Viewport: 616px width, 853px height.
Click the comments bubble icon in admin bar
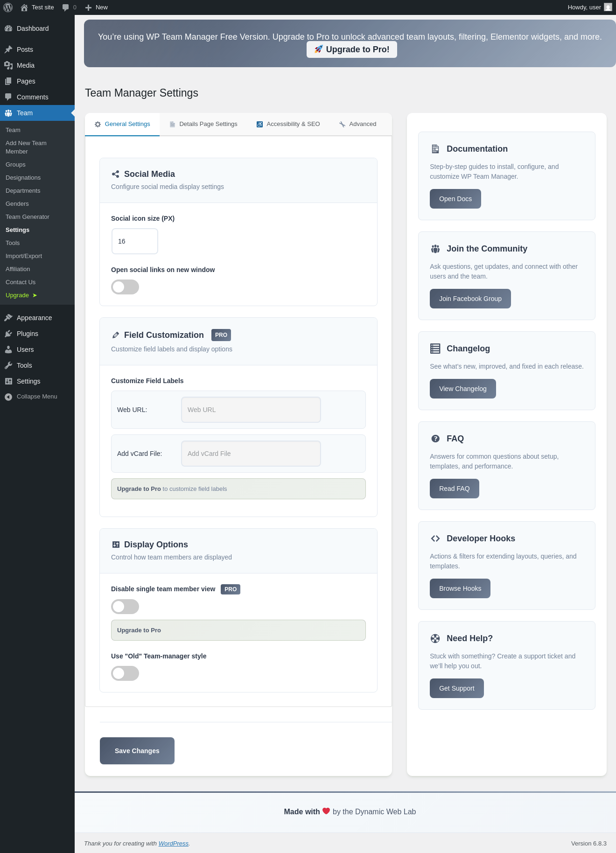(x=65, y=7)
